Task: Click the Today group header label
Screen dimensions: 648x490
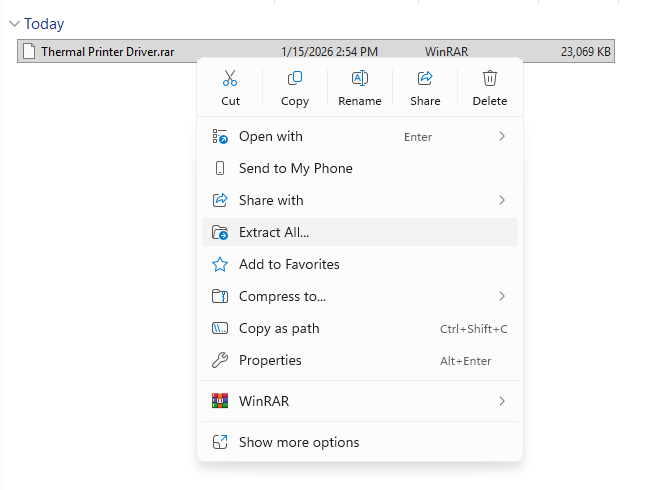Action: [x=44, y=24]
